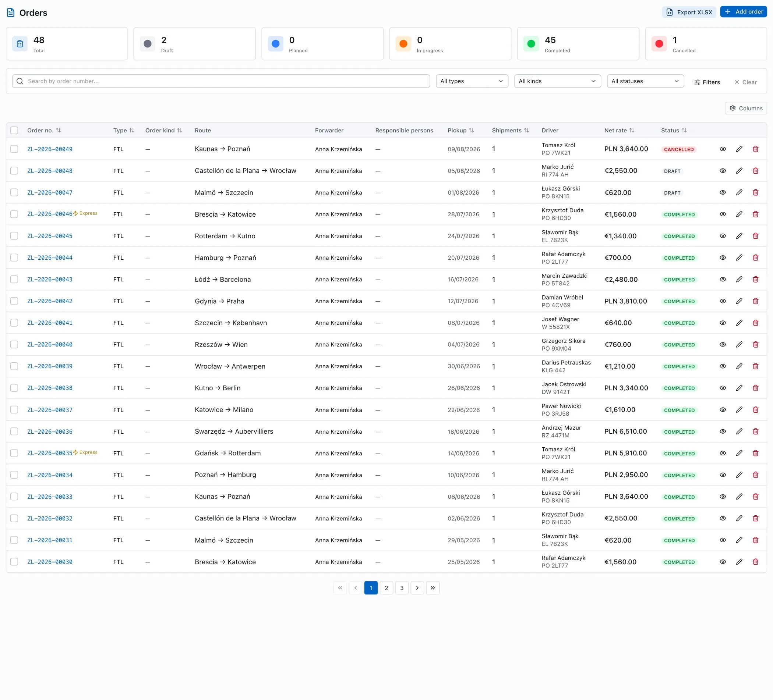773x700 pixels.
Task: Click Export XLSX button
Action: pos(689,12)
